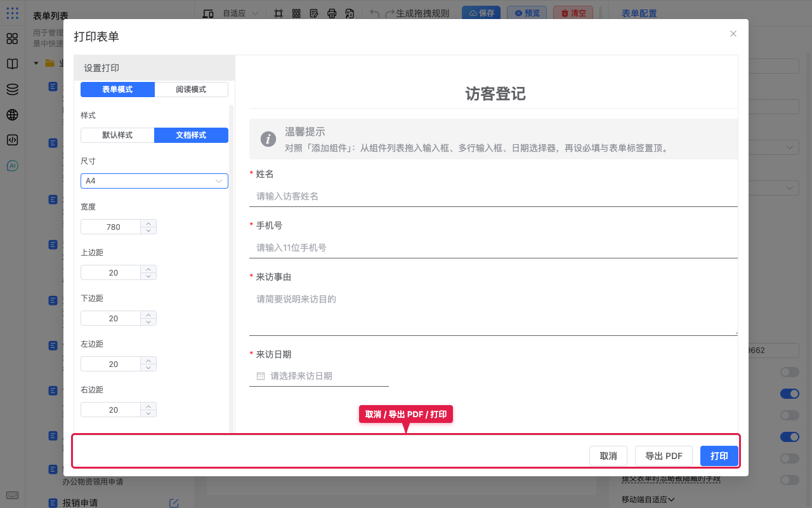Open the globe icon in left sidebar
Image resolution: width=812 pixels, height=508 pixels.
point(12,115)
